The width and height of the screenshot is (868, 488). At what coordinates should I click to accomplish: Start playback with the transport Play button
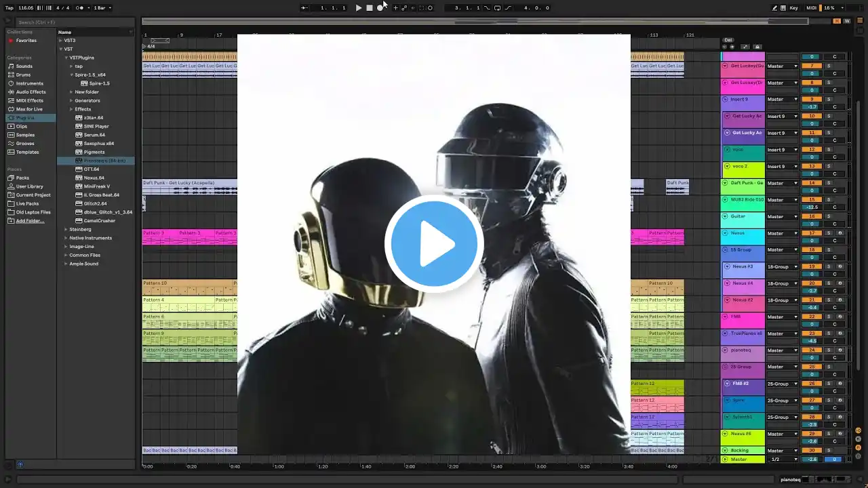point(359,8)
